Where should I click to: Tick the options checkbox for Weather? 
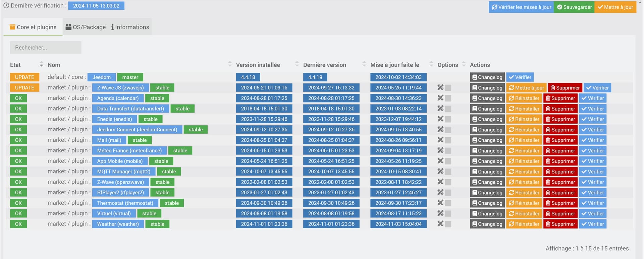448,224
